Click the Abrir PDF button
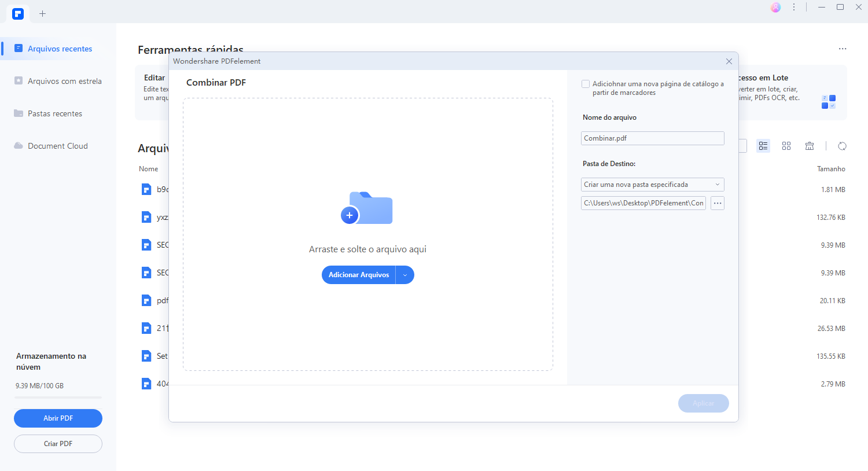The height and width of the screenshot is (471, 868). 58,418
